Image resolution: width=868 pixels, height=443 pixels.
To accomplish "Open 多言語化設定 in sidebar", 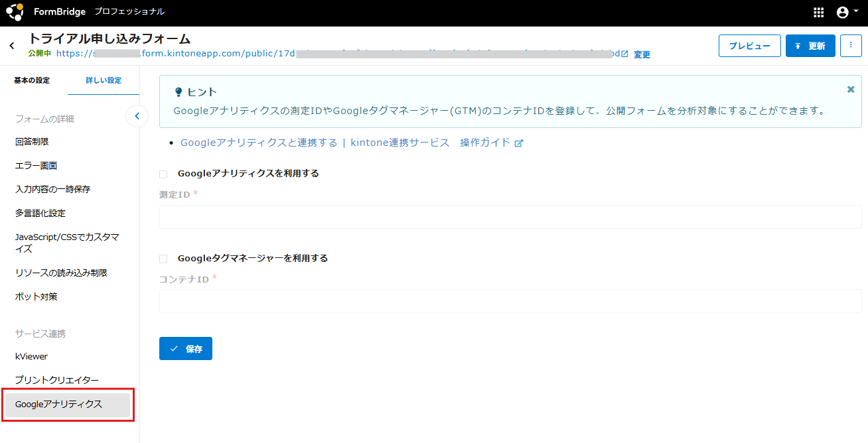I will coord(40,213).
